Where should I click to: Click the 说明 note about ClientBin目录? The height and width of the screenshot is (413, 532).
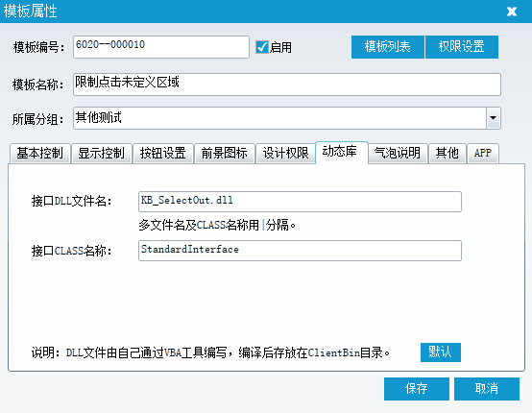[x=210, y=352]
